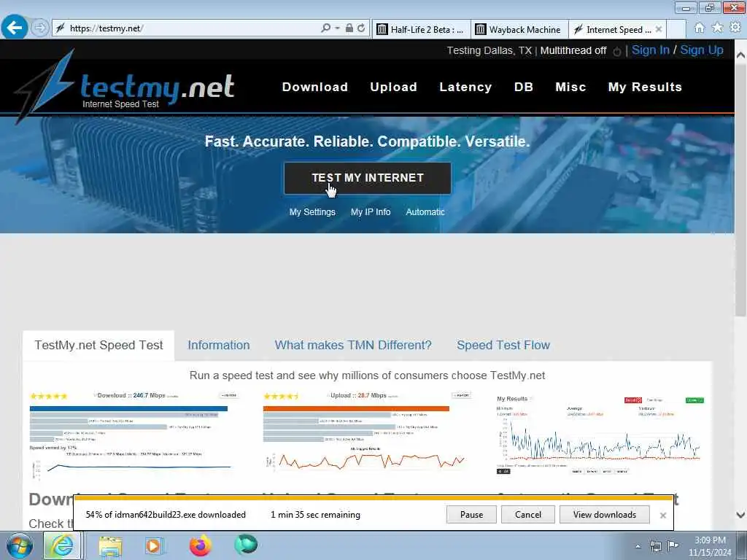Open the My IP Info link
Viewport: 747px width, 560px height.
tap(371, 212)
